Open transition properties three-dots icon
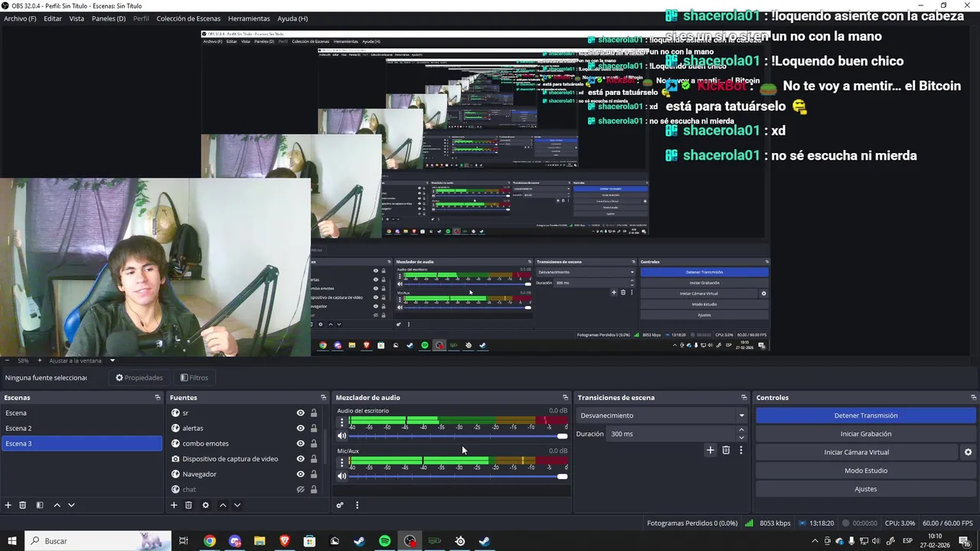This screenshot has height=551, width=980. pos(741,450)
